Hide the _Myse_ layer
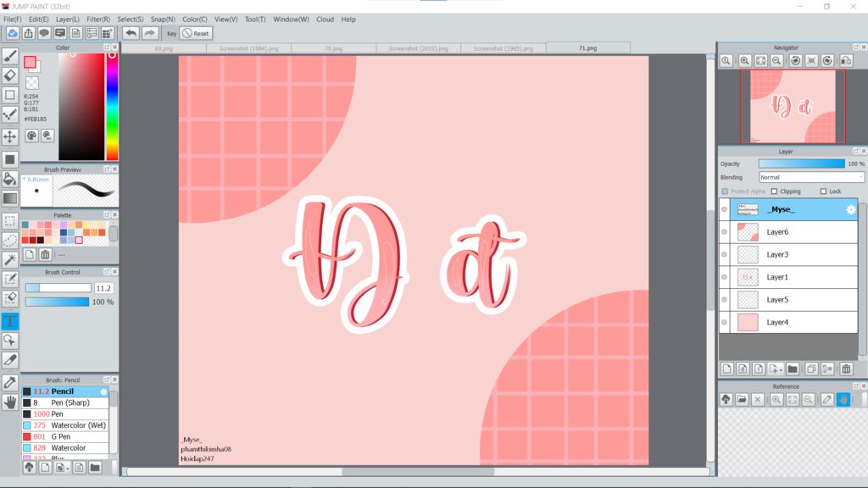The height and width of the screenshot is (488, 868). 724,210
